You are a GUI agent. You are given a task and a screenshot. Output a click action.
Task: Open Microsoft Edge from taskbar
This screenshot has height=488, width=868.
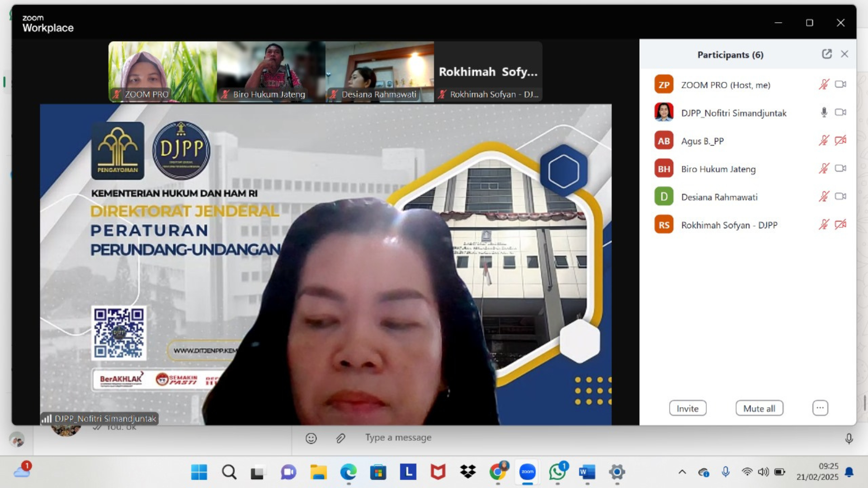348,472
